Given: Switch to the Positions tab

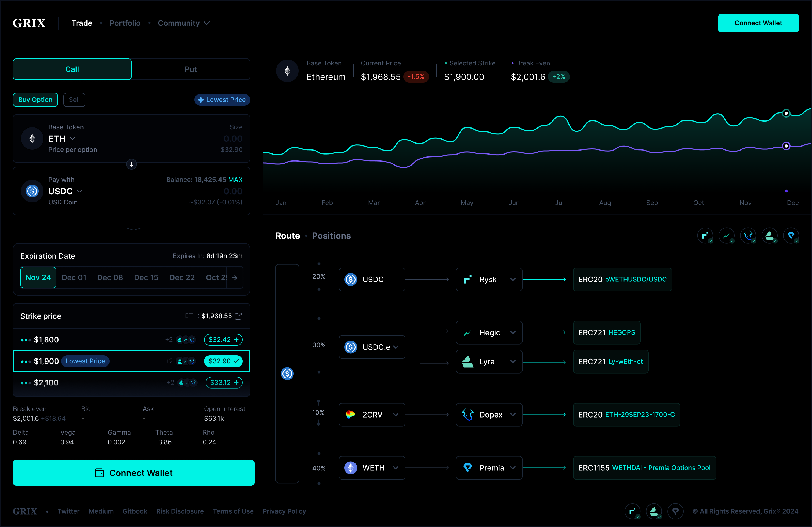Looking at the screenshot, I should point(331,236).
